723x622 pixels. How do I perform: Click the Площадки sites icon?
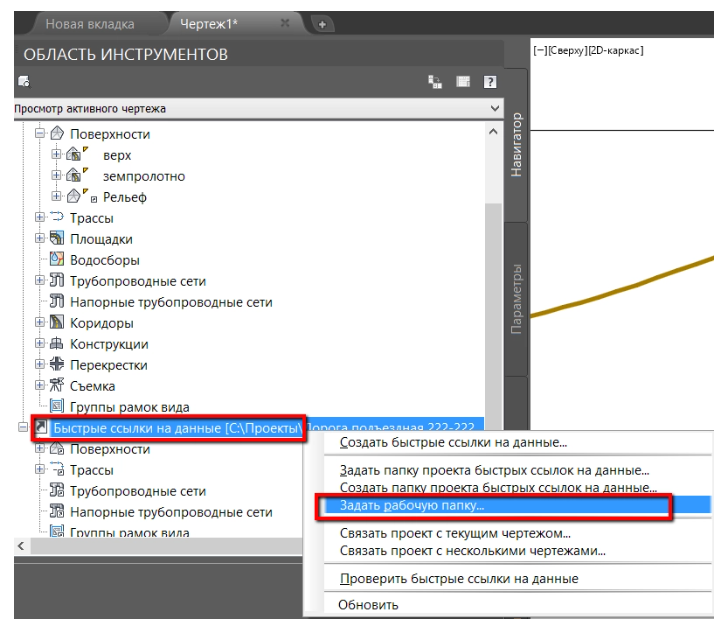click(57, 239)
